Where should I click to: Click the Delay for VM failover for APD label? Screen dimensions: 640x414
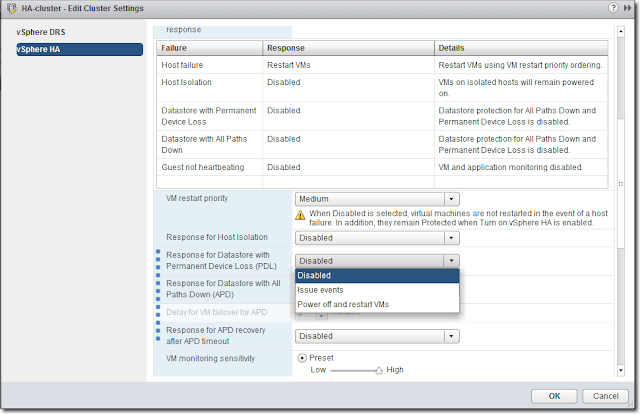tap(216, 312)
